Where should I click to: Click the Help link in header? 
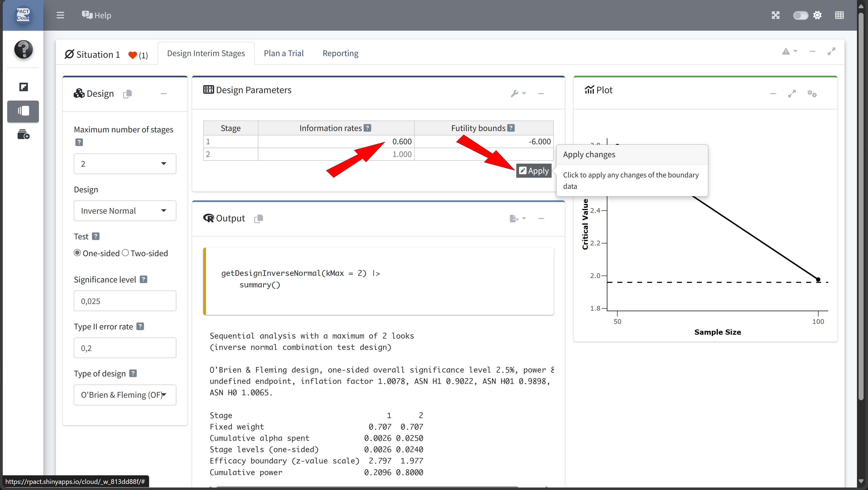tap(96, 15)
